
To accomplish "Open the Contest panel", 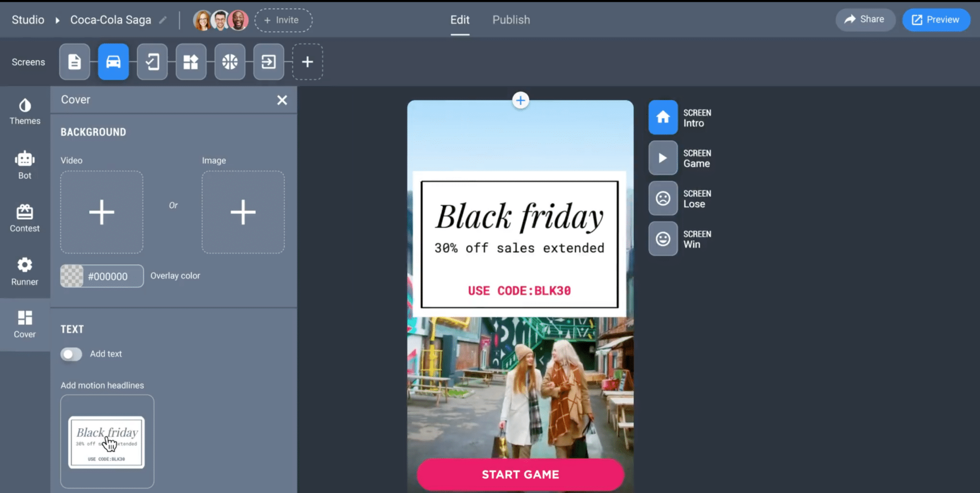I will click(24, 219).
